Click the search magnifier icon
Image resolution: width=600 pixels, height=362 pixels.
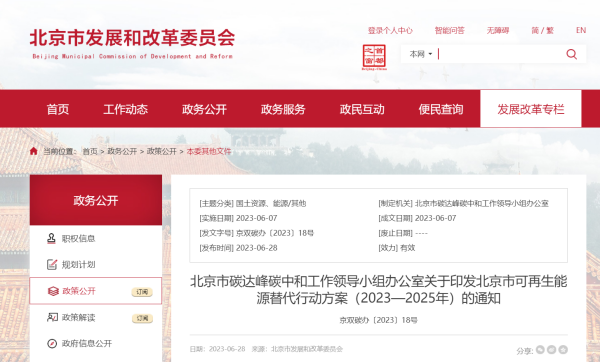(571, 54)
